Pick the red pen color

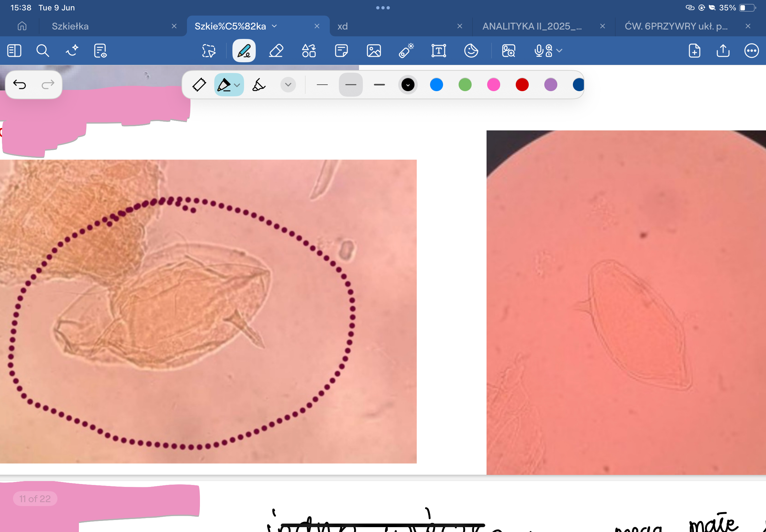point(522,85)
